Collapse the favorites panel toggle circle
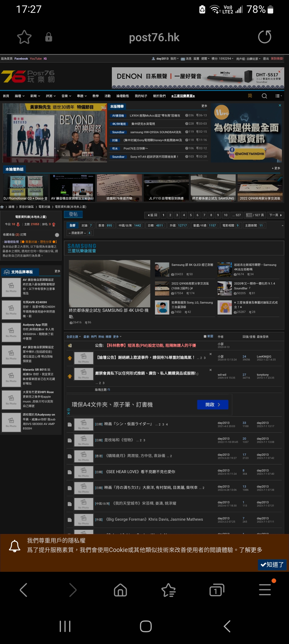 57,235
